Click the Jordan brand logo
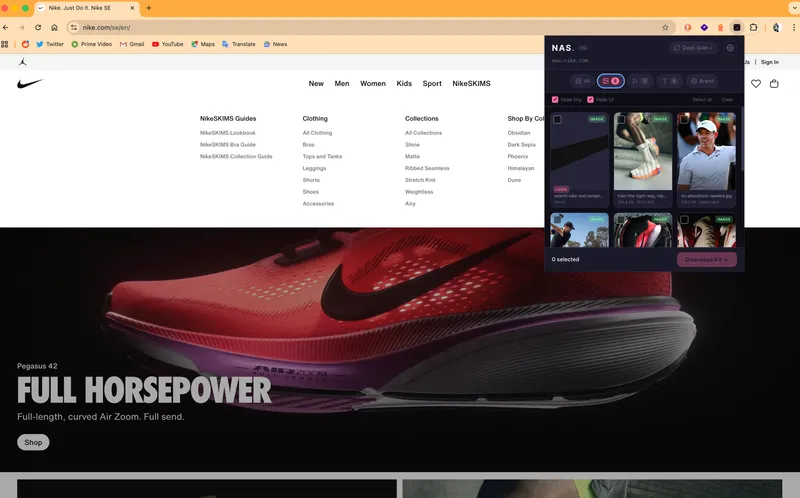The image size is (800, 498). tap(22, 62)
